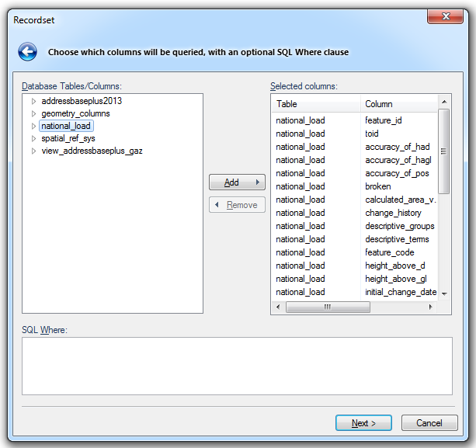The width and height of the screenshot is (476, 448).
Task: Select addressbaseplus2013 in the tables tree
Action: pyautogui.click(x=82, y=101)
